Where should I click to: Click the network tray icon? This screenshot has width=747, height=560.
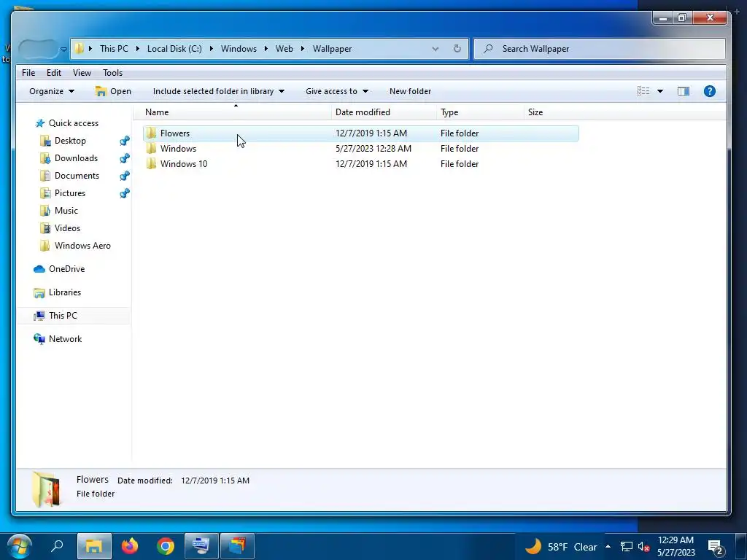[626, 547]
